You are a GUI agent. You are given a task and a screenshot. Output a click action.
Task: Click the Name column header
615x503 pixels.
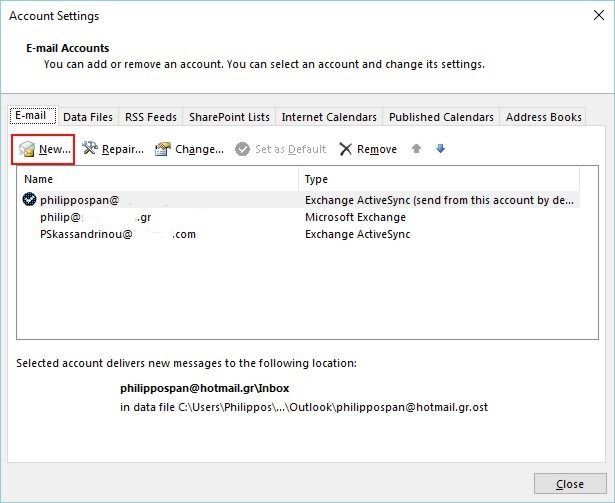point(158,179)
